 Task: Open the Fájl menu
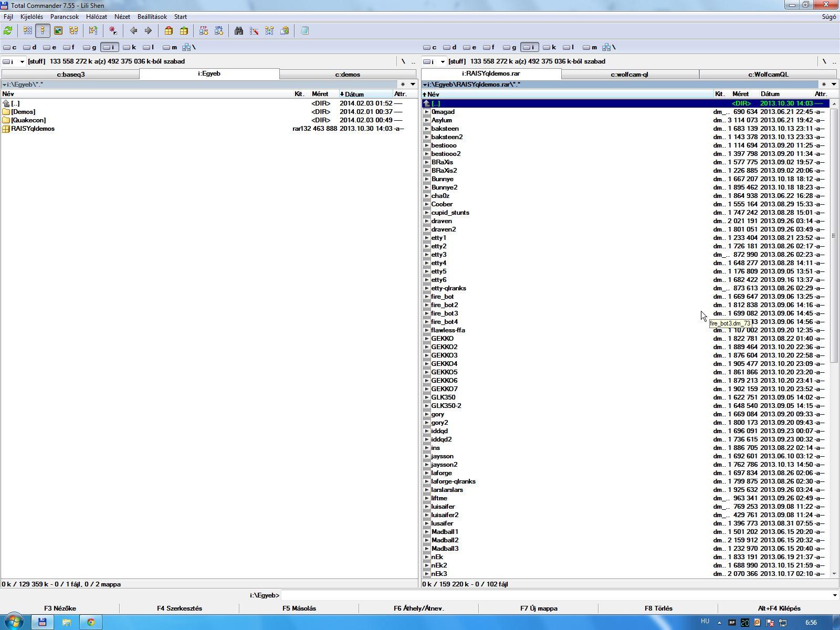8,17
